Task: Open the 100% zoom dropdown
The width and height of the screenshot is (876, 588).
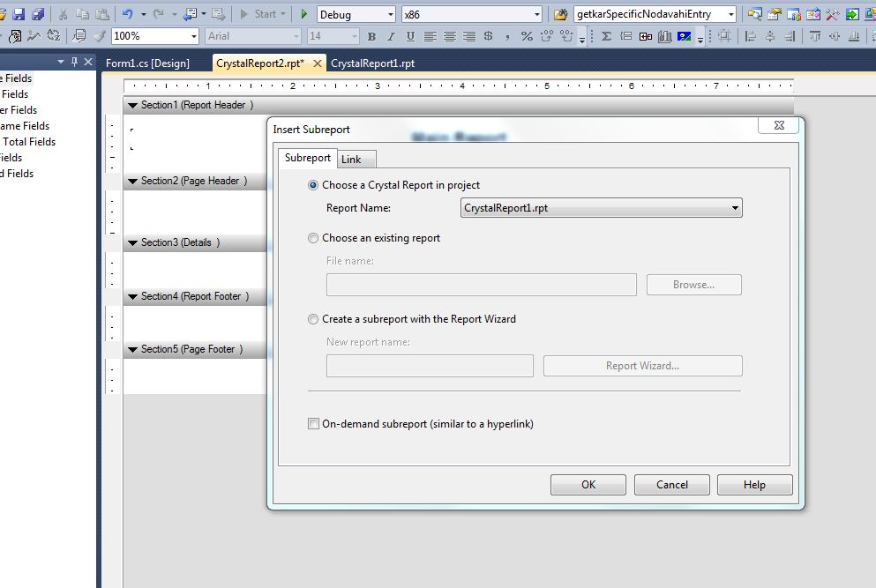Action: pos(154,36)
